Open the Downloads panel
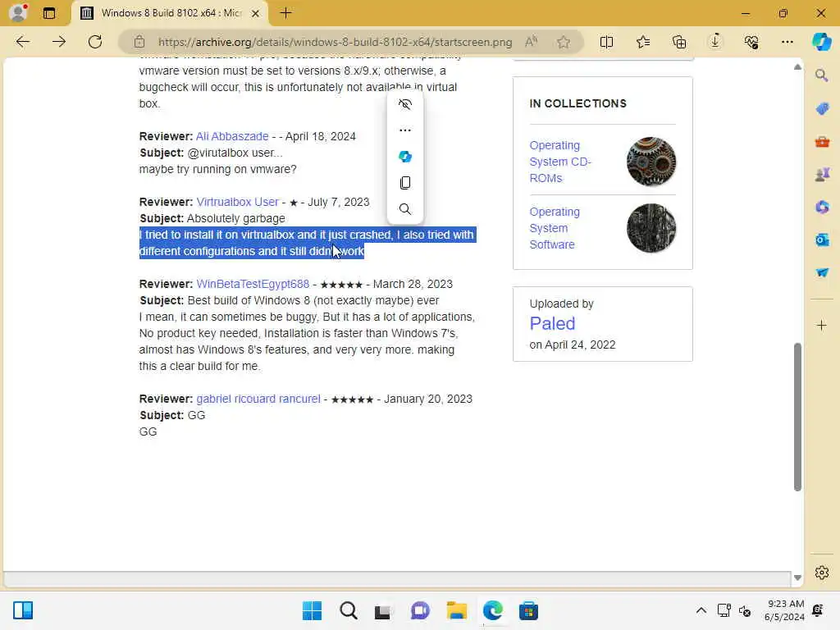Image resolution: width=840 pixels, height=630 pixels. point(715,42)
